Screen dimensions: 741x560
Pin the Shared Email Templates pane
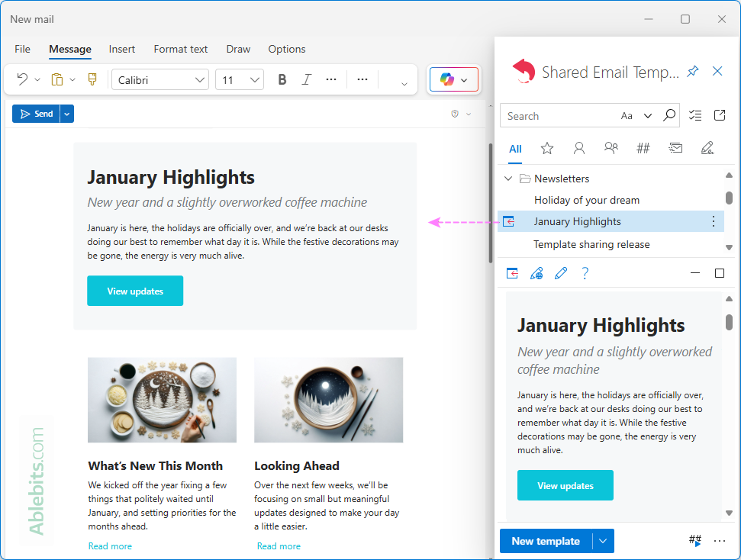point(692,71)
